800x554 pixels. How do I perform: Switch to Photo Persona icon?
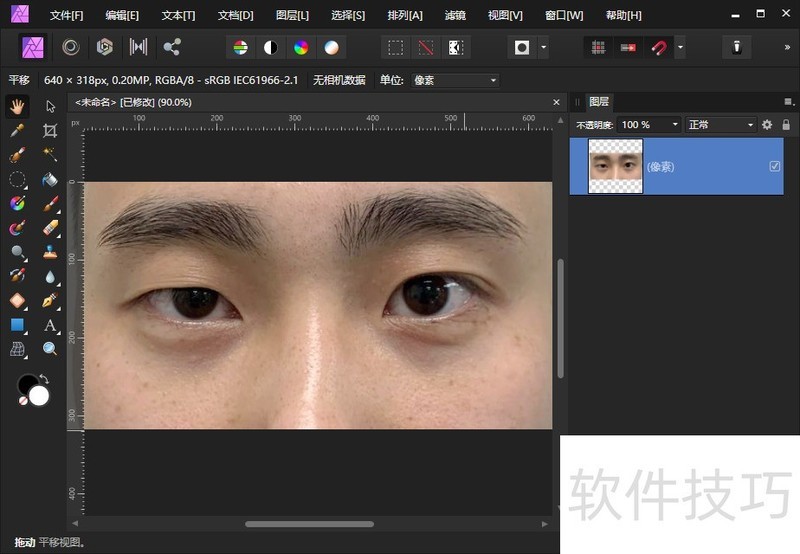[33, 47]
